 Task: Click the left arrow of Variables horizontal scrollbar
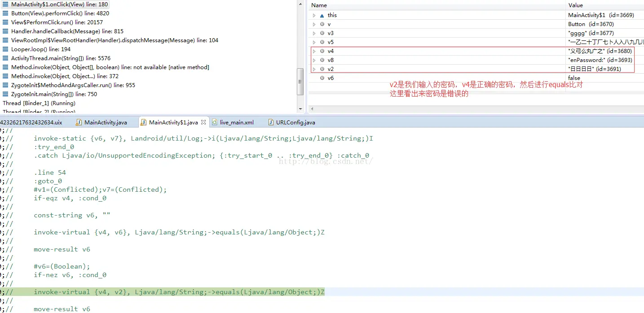point(312,109)
